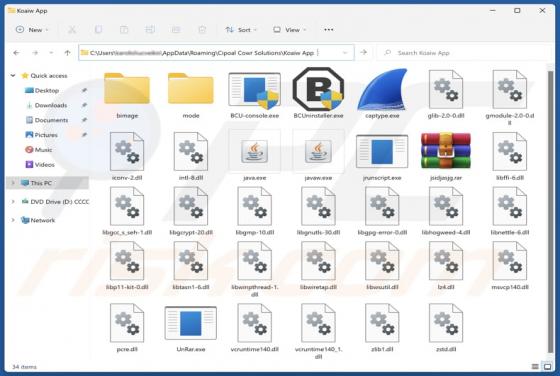Select the jsrdjasjg.rar archive icon
Viewport: 560px width, 376px height.
tap(446, 150)
